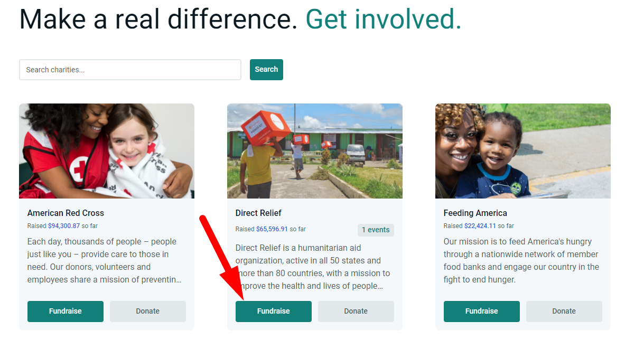
Task: Start a fundraiser for Direct Relief
Action: pyautogui.click(x=274, y=312)
